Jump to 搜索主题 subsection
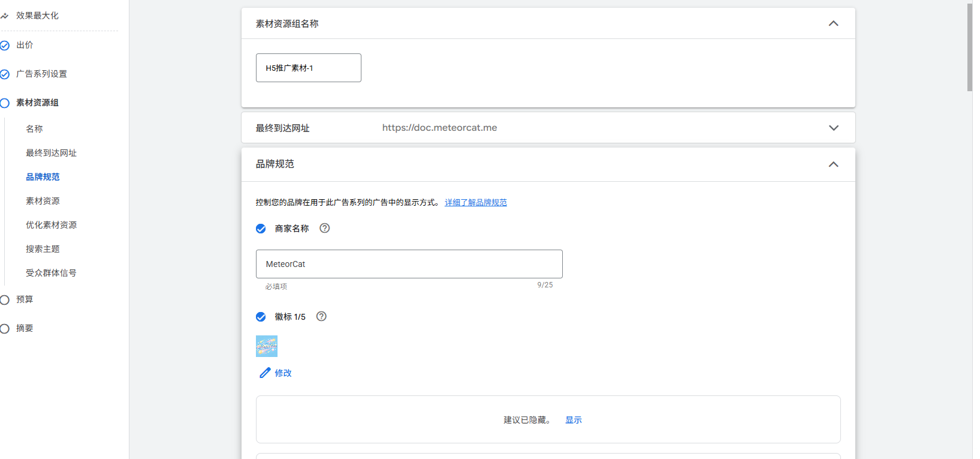The height and width of the screenshot is (459, 980). pos(43,249)
